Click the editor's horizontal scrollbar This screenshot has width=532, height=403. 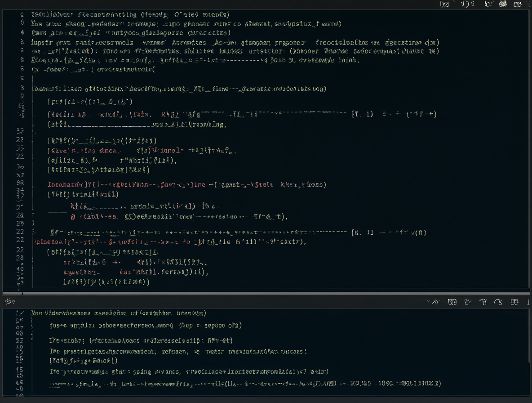point(266,293)
